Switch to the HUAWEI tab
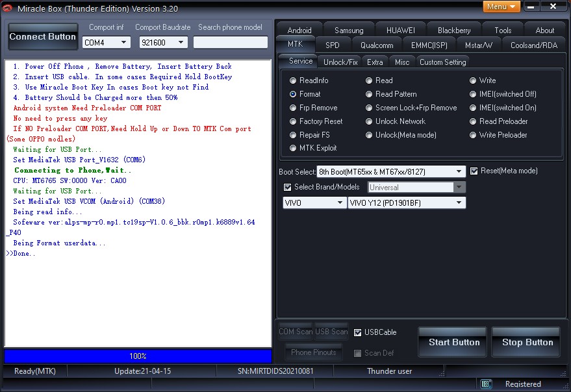Viewport: 571px width, 392px height. tap(401, 31)
